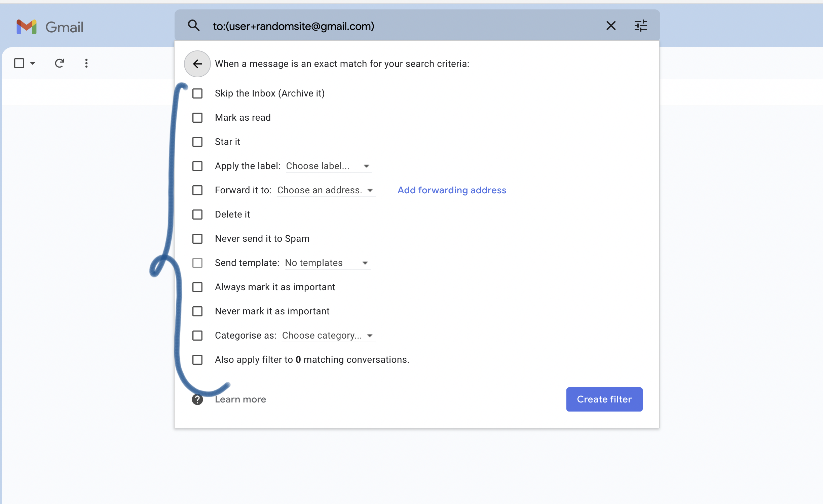Check Never send it to Spam
This screenshot has width=823, height=504.
(x=197, y=239)
